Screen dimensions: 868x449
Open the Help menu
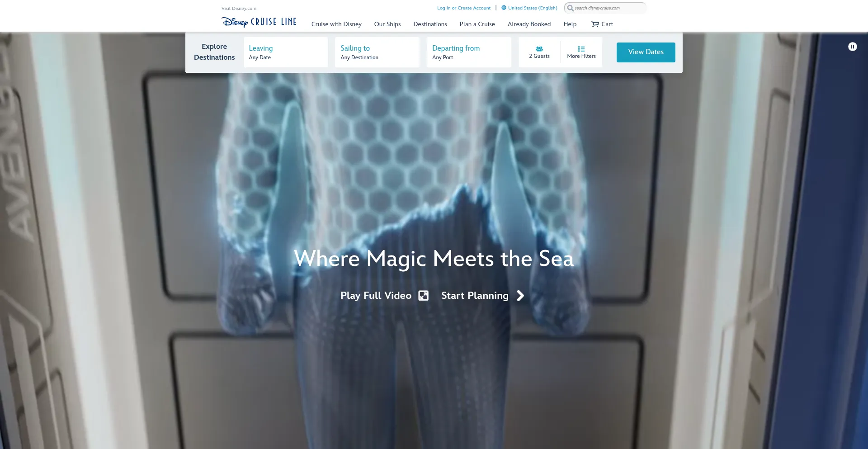coord(570,24)
